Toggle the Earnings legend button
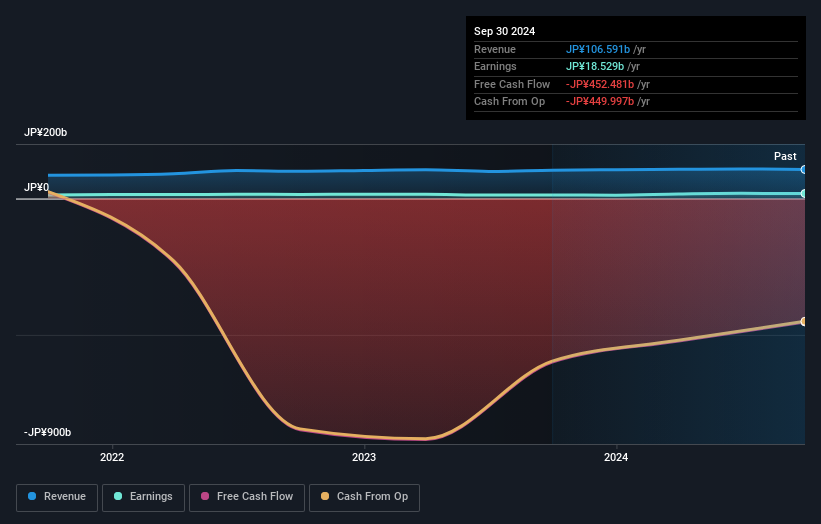This screenshot has width=821, height=524. [x=143, y=497]
